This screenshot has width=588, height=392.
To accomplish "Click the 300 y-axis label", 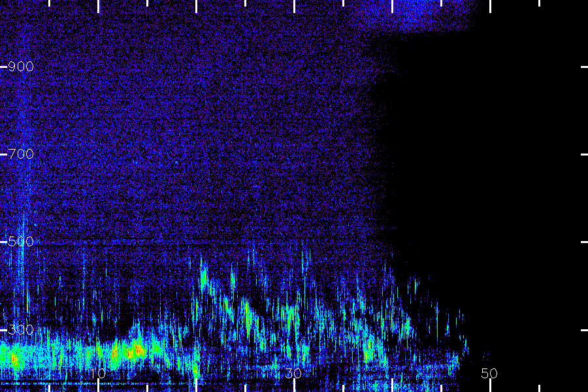I will pyautogui.click(x=21, y=330).
